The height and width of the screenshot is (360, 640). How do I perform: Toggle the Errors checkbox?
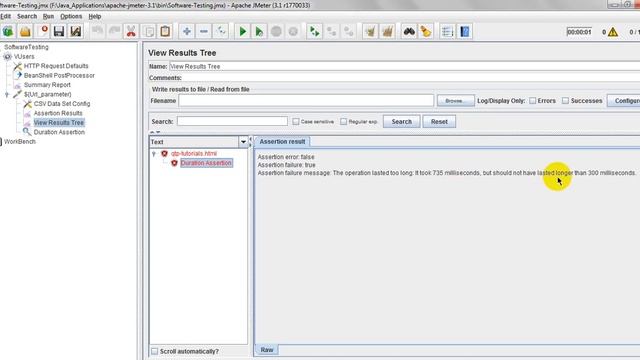(x=533, y=100)
